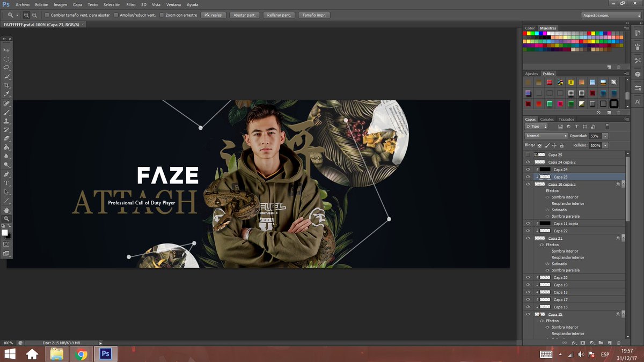
Task: Select the Clone Stamp tool
Action: (6, 121)
